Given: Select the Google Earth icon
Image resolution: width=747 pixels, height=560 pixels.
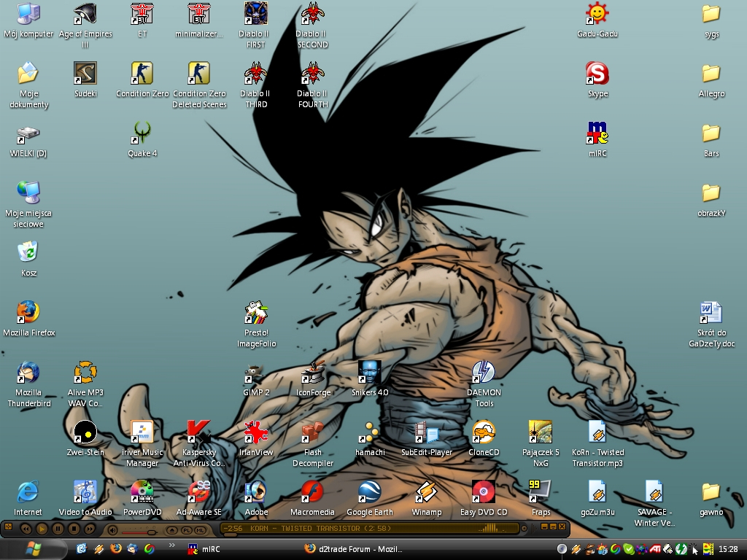Looking at the screenshot, I should (369, 492).
